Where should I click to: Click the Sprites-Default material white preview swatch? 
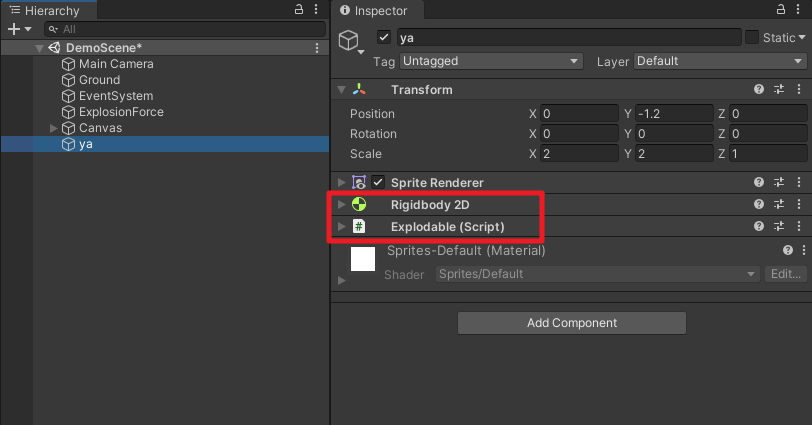[362, 259]
